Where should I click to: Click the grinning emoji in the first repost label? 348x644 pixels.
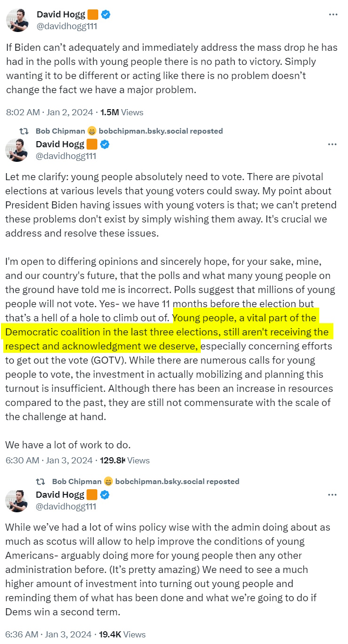pyautogui.click(x=92, y=131)
